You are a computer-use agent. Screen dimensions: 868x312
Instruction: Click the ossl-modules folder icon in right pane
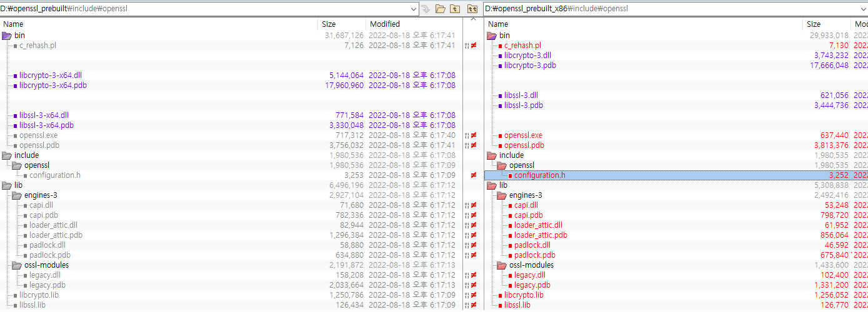pos(502,265)
